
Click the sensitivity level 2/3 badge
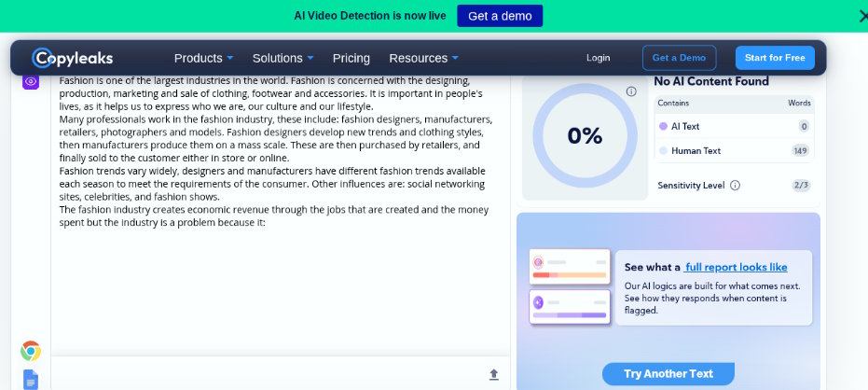pos(801,186)
